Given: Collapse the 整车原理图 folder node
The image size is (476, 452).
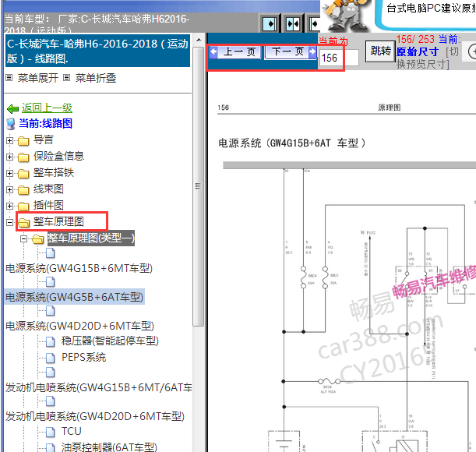Looking at the screenshot, I should (9, 222).
